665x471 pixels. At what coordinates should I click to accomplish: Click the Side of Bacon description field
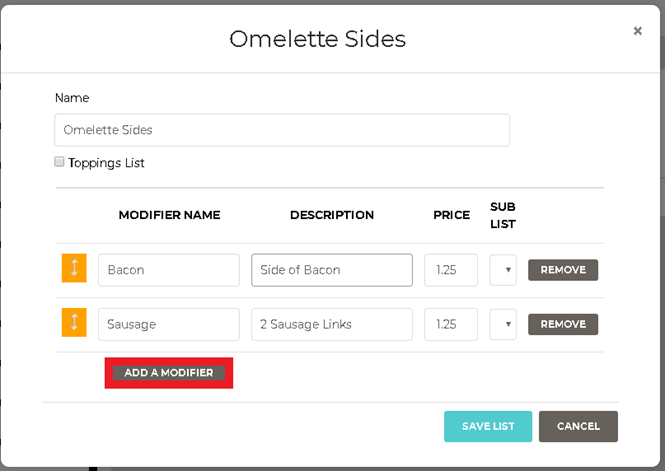pos(332,270)
